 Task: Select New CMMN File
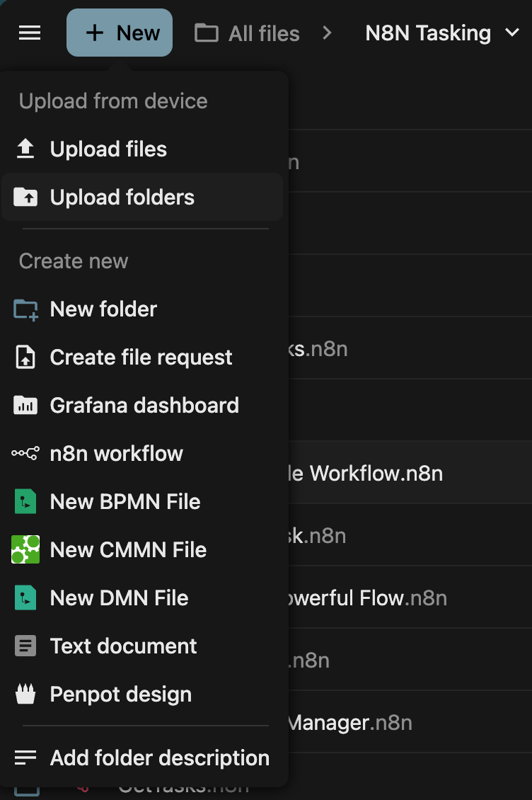142,550
